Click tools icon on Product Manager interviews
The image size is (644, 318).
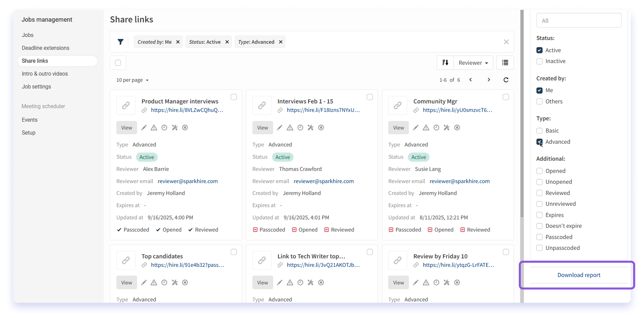[175, 128]
